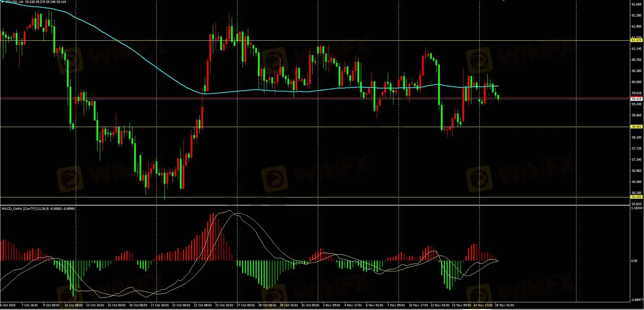644x310 pixels.
Task: Click the yellow 61.425 price label
Action: pyautogui.click(x=636, y=40)
